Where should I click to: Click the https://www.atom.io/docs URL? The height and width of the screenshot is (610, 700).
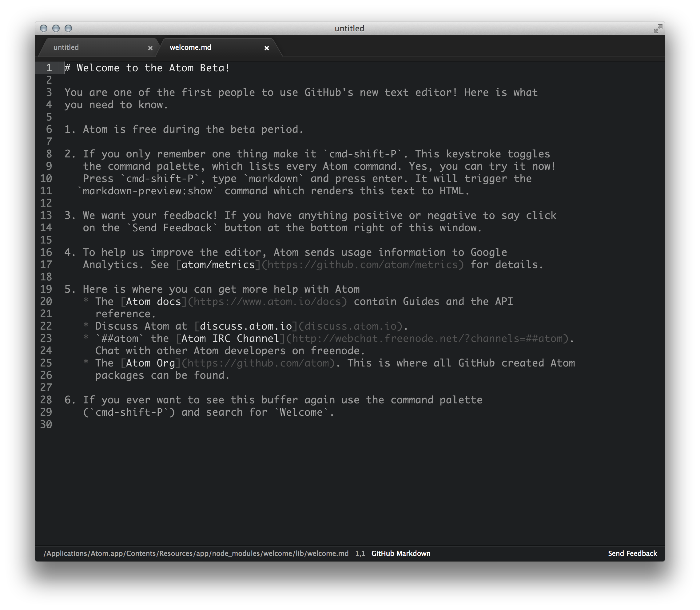[267, 301]
